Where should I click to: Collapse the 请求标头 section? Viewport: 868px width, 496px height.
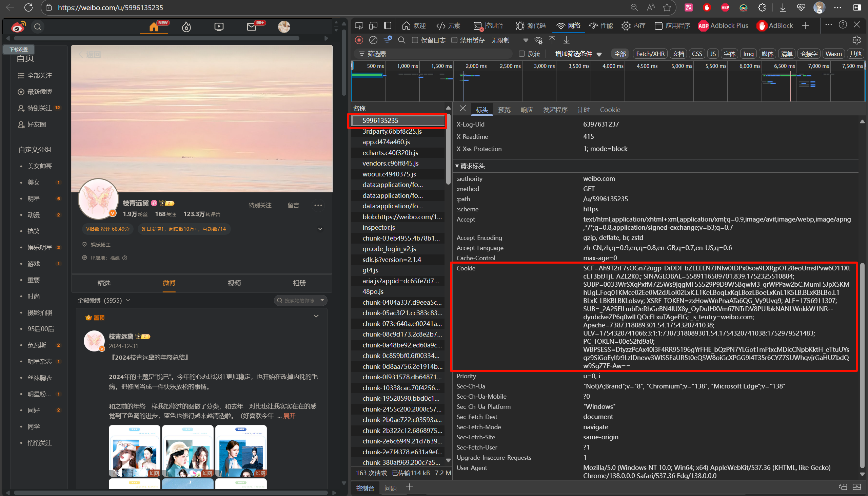coord(457,166)
